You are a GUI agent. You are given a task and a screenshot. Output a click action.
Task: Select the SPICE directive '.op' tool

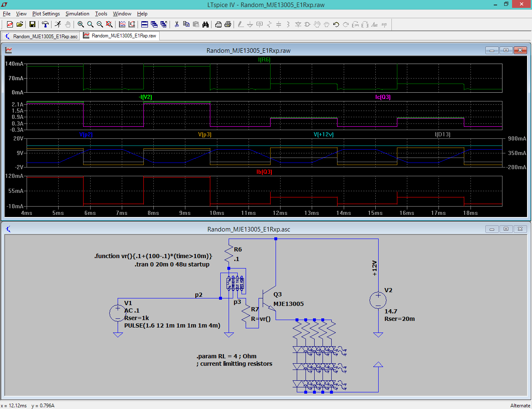pyautogui.click(x=384, y=25)
